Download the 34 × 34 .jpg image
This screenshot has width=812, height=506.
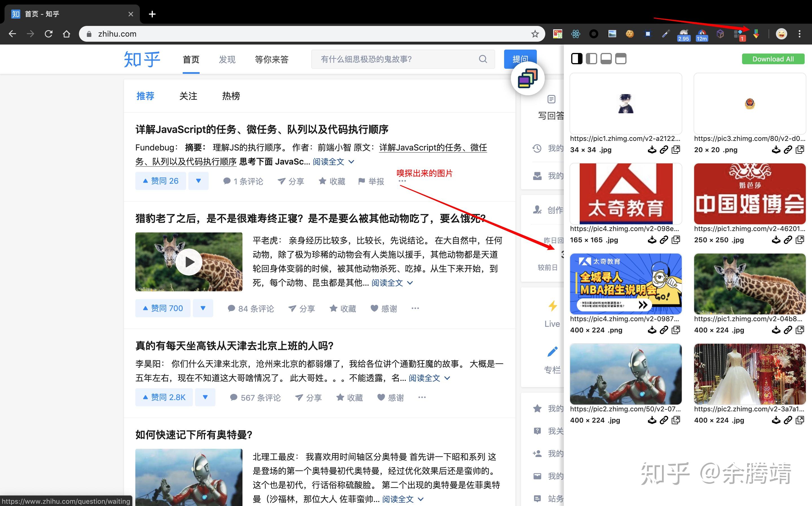(652, 150)
